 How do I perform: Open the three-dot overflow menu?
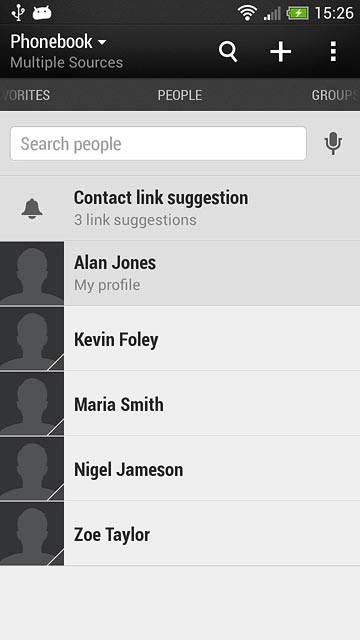[333, 51]
